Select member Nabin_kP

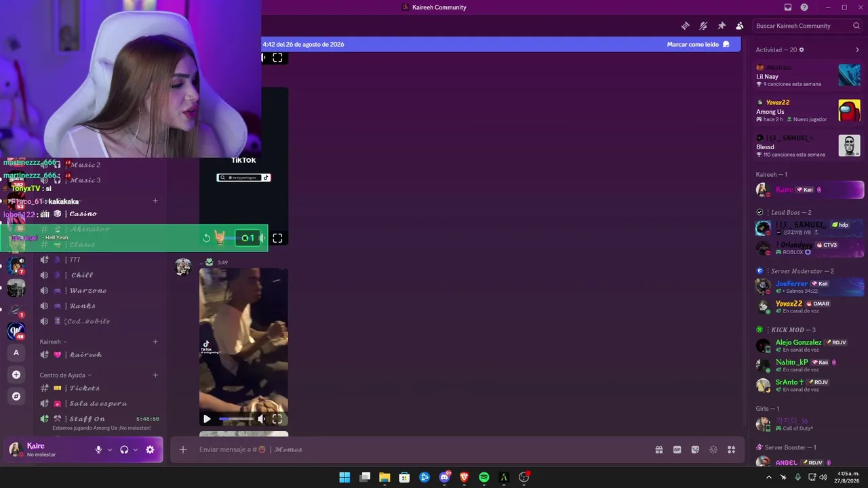[808, 365]
